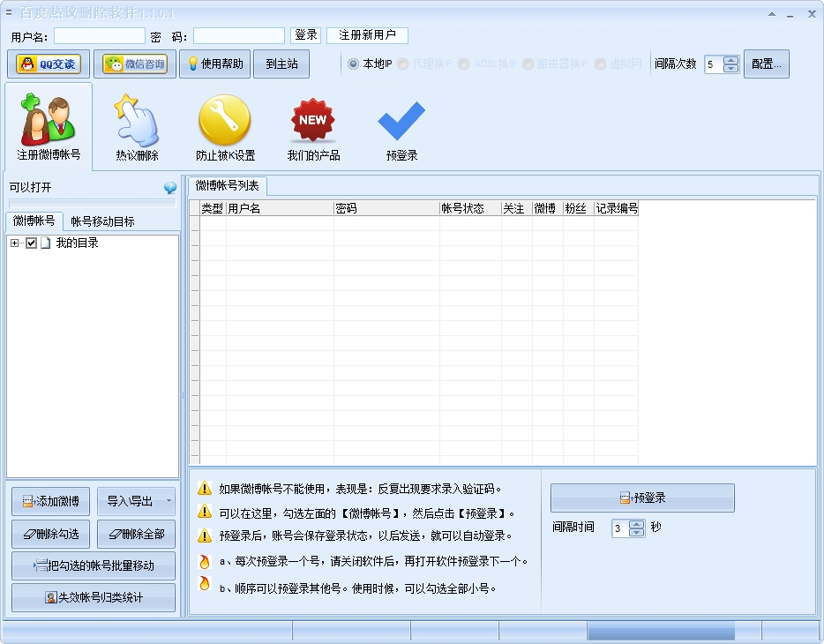Image resolution: width=824 pixels, height=644 pixels.
Task: Focus the 密码 input field
Action: [238, 35]
